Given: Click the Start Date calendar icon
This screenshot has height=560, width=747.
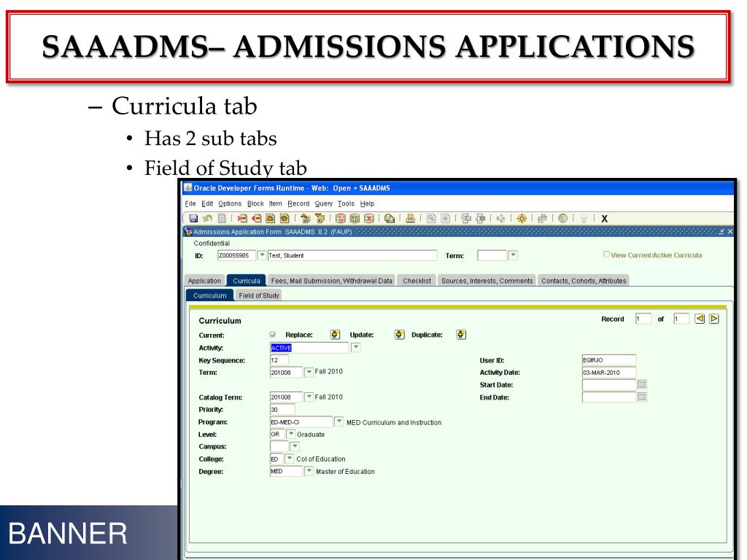Looking at the screenshot, I should 642,384.
